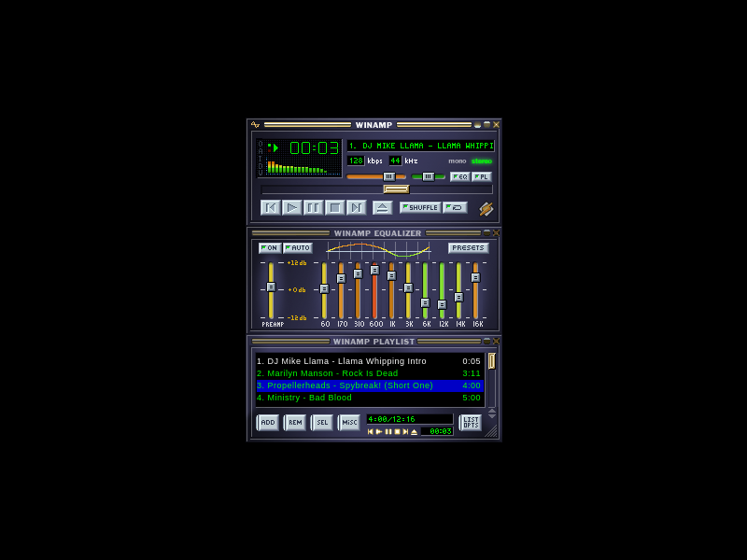Toggle Shuffle mode
This screenshot has width=747, height=560.
point(420,207)
